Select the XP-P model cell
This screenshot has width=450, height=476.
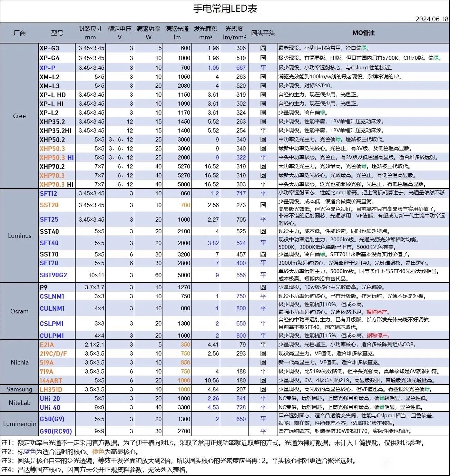pos(57,68)
